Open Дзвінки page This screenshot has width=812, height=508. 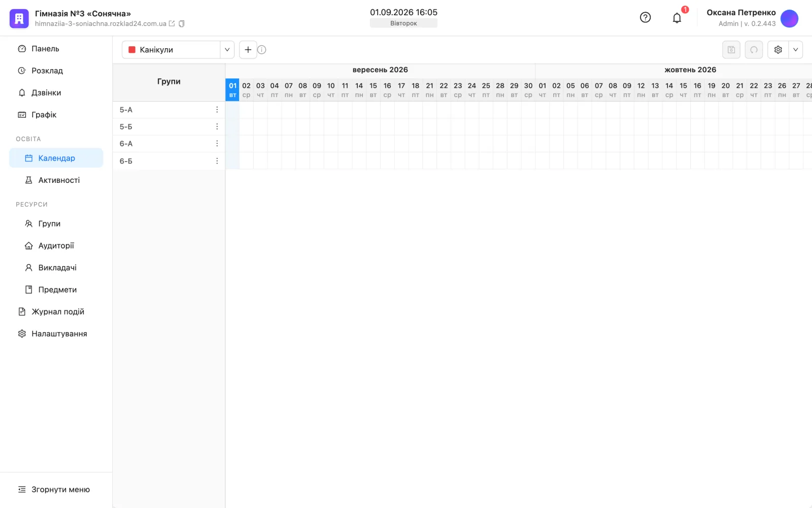56,92
